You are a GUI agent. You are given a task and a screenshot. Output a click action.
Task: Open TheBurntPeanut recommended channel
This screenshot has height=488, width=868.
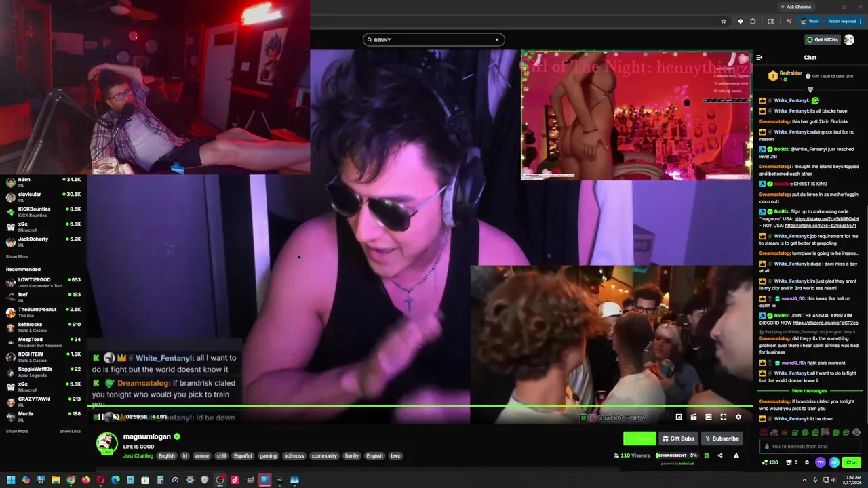[x=43, y=312]
